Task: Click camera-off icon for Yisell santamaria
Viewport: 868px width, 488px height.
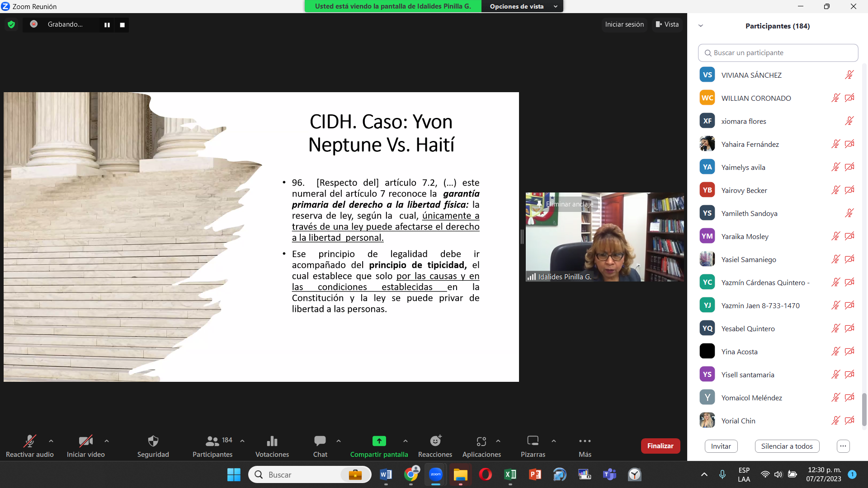Action: pyautogui.click(x=849, y=375)
